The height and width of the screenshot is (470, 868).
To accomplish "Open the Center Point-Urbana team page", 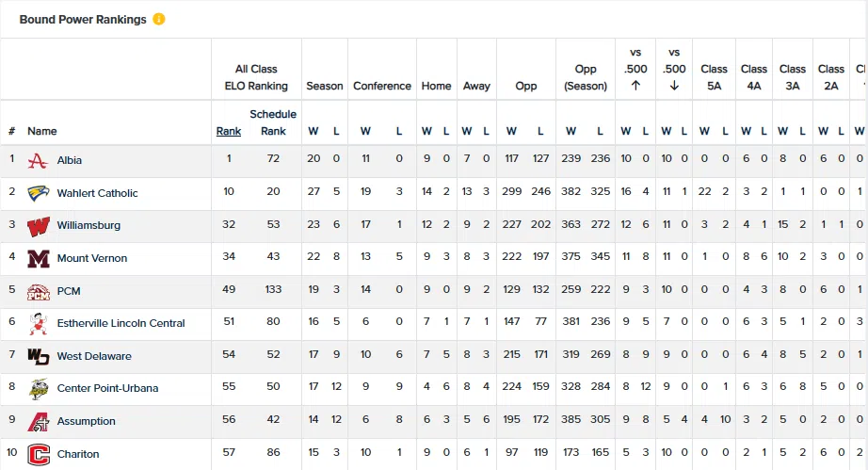I will pyautogui.click(x=107, y=388).
